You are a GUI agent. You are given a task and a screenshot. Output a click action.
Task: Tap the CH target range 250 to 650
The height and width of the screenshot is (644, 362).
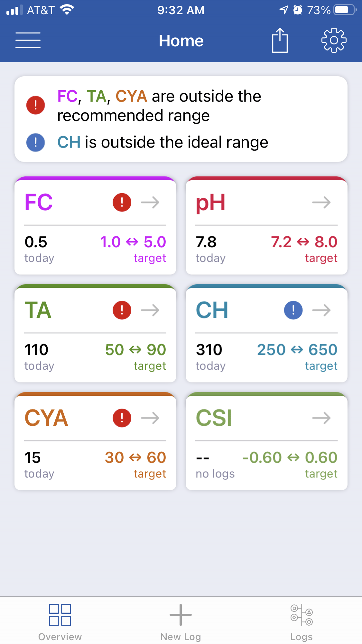[x=297, y=350]
